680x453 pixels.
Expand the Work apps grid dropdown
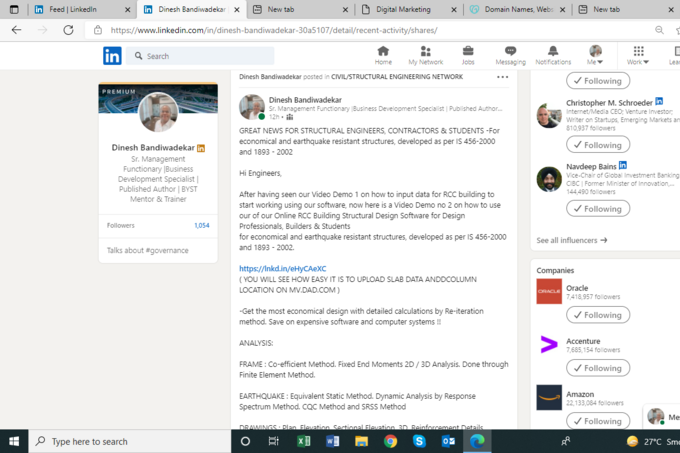pyautogui.click(x=638, y=55)
